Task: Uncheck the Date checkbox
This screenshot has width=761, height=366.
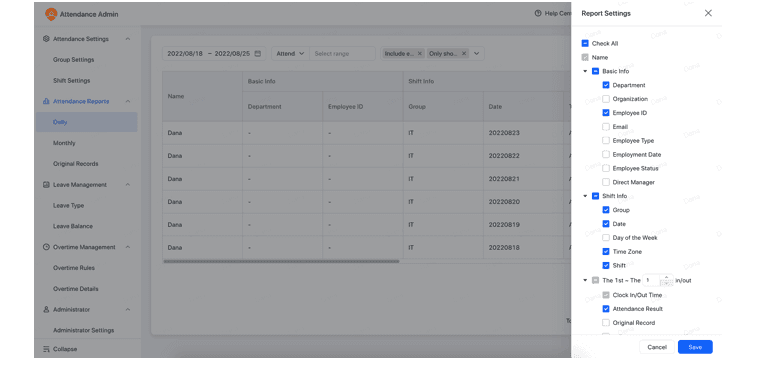Action: [x=606, y=224]
